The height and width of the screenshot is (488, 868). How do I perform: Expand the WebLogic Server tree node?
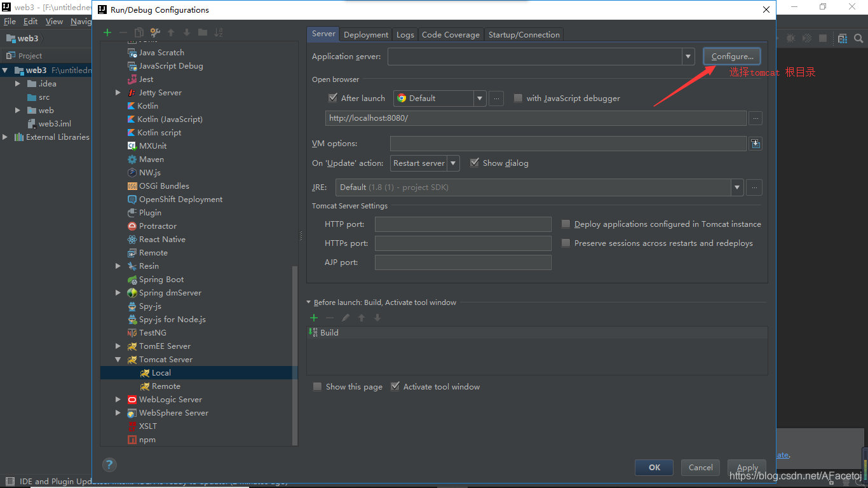[118, 400]
